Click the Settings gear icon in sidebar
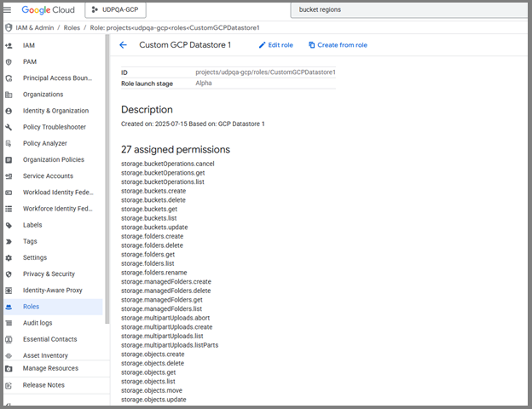Image resolution: width=532 pixels, height=409 pixels. pos(9,257)
